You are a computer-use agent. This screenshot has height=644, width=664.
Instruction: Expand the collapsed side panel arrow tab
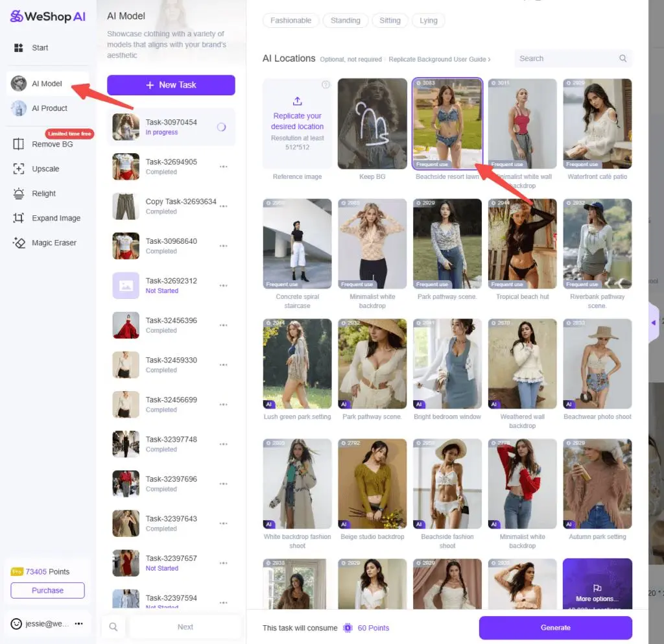654,322
